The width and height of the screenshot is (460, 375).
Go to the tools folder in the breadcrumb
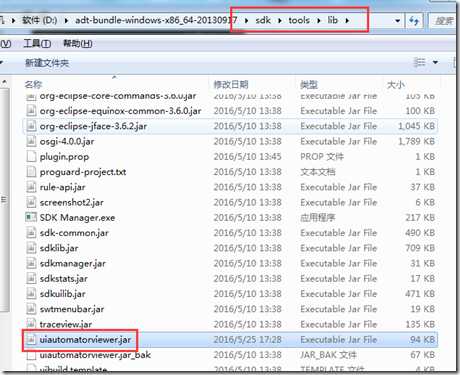[299, 20]
